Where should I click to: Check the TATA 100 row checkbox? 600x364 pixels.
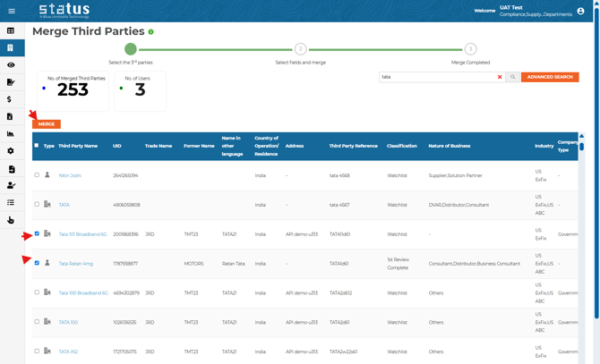click(x=37, y=322)
